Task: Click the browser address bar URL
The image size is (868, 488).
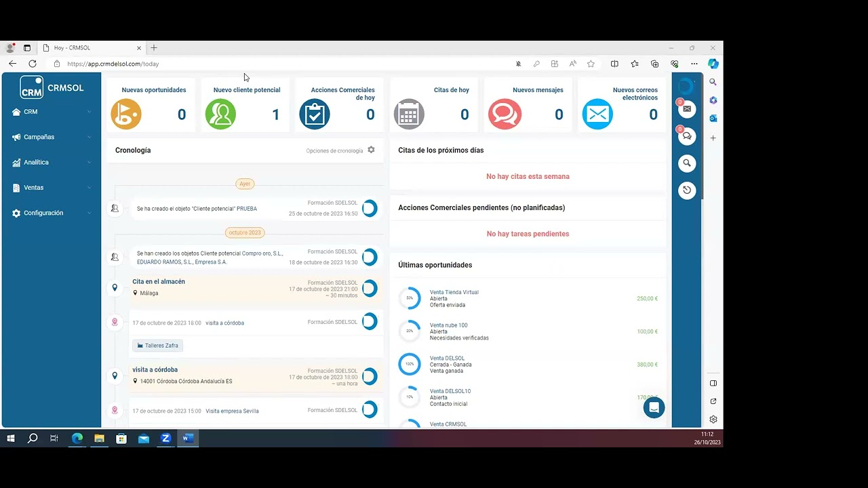Action: click(x=113, y=64)
